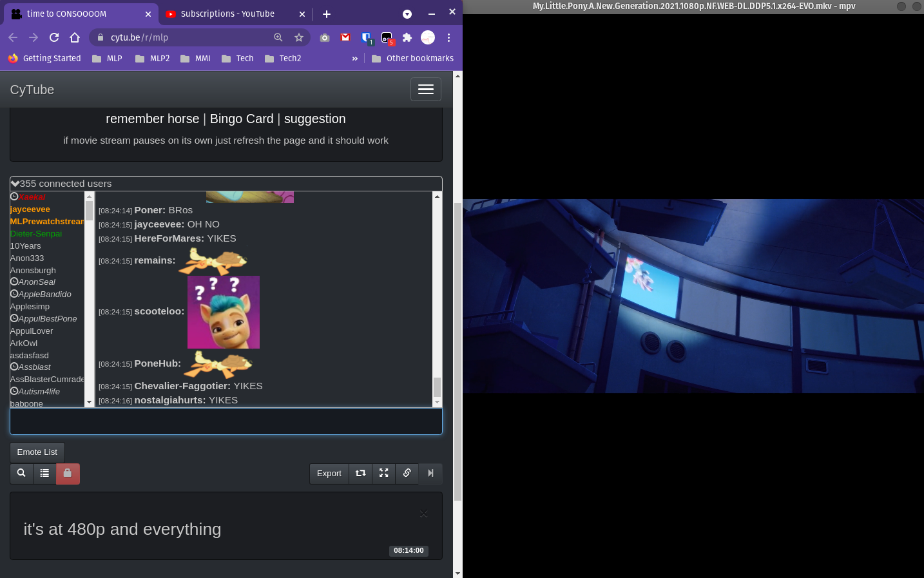Focus the chat message input box

(226, 421)
